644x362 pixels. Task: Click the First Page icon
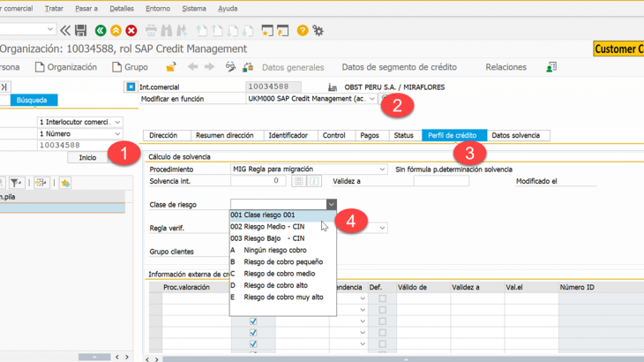(202, 30)
